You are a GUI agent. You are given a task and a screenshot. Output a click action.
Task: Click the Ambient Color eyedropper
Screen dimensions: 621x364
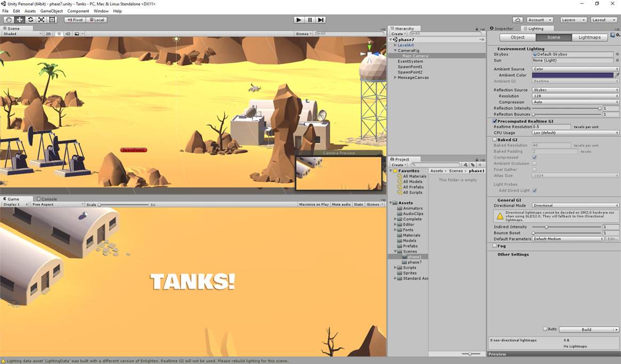point(617,75)
